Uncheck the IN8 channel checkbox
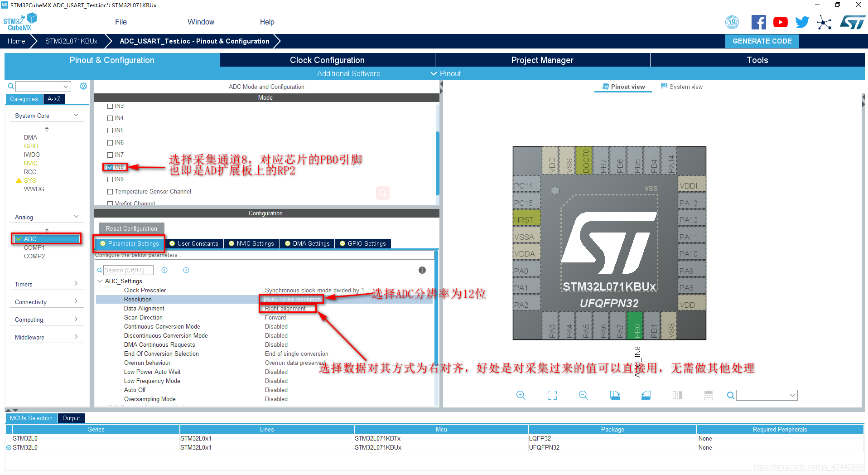868x475 pixels. point(110,167)
